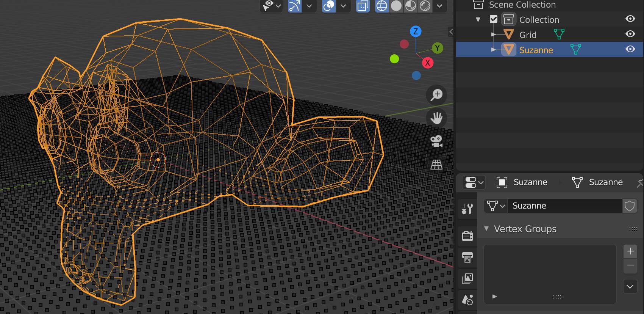This screenshot has width=644, height=314.
Task: Open the View Layer properties tab
Action: click(467, 279)
